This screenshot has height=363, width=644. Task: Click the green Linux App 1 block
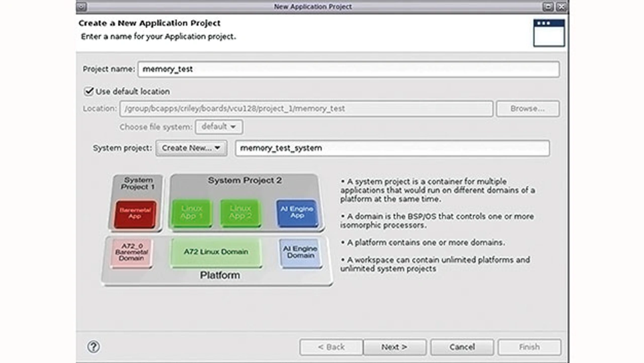click(191, 213)
